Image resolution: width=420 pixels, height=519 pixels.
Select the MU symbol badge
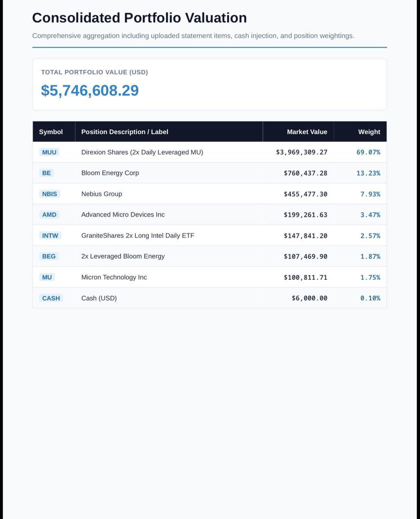click(47, 277)
